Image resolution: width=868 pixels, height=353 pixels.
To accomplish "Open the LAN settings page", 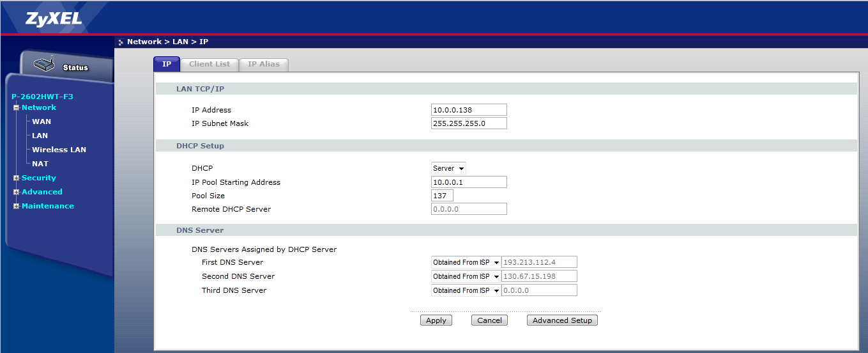I will pos(40,136).
